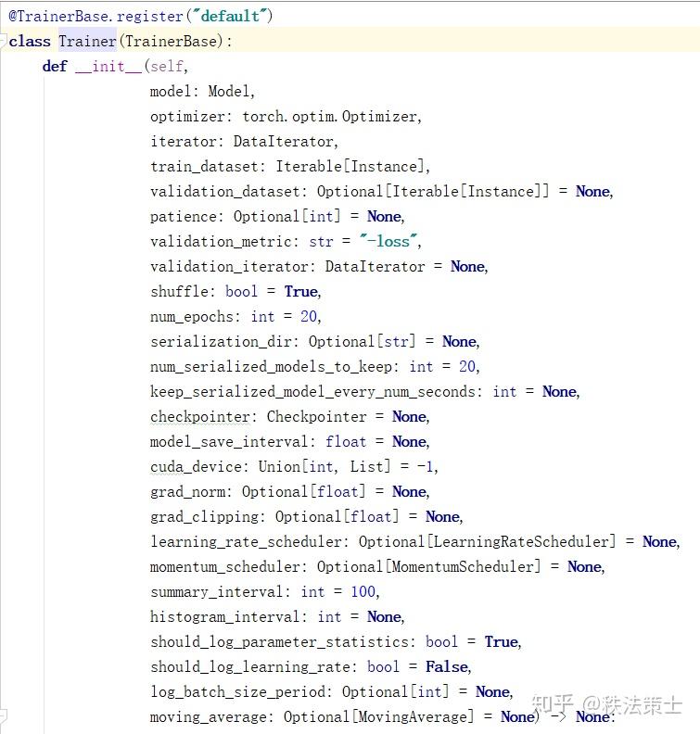Click the highlighted Trainer class name

click(x=87, y=41)
